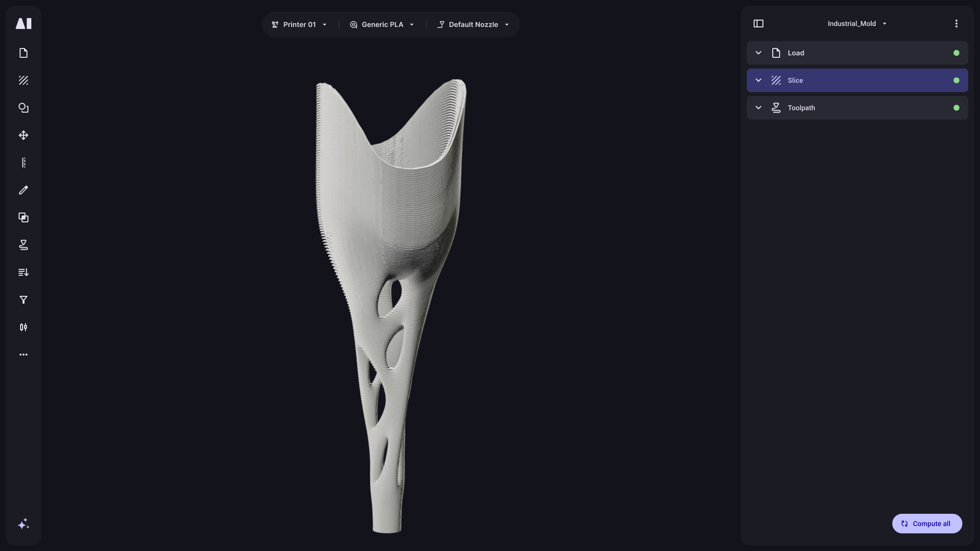Click the shapes tool icon in sidebar
This screenshot has width=980, height=551.
click(24, 108)
